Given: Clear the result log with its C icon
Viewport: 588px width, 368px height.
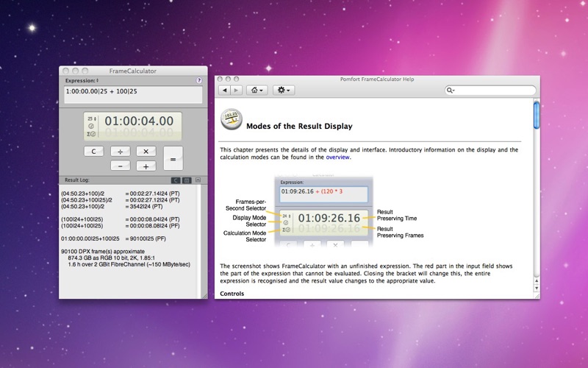Looking at the screenshot, I should pyautogui.click(x=176, y=180).
